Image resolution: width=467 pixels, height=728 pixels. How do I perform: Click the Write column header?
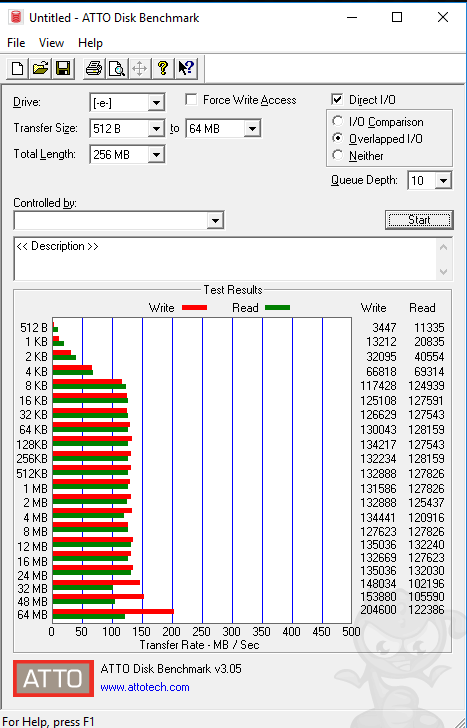[x=374, y=307]
